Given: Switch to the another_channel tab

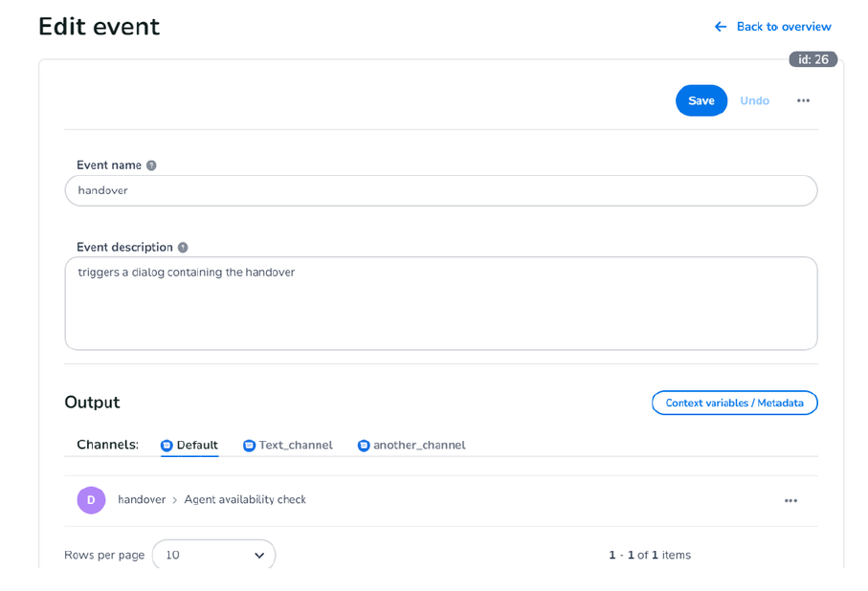Looking at the screenshot, I should [x=419, y=446].
